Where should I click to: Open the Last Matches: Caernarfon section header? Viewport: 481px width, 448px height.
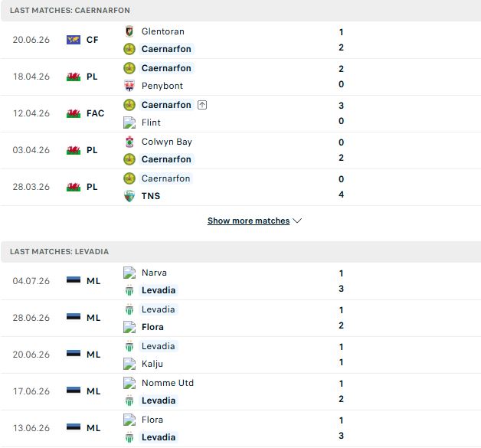[240, 11]
